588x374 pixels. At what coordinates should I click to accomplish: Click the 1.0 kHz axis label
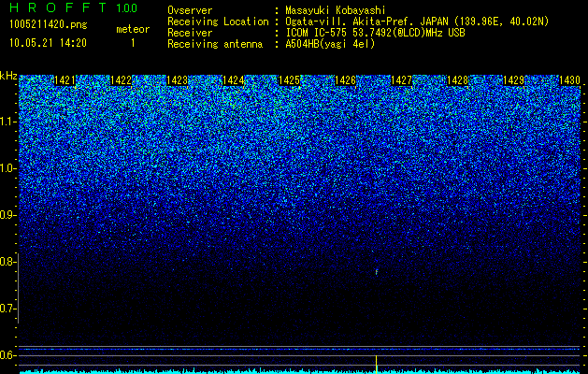7,168
